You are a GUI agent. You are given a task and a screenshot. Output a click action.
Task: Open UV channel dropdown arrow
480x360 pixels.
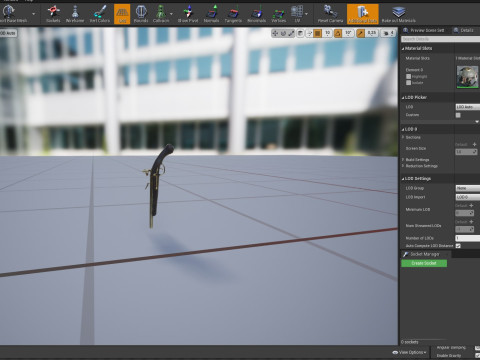click(306, 14)
